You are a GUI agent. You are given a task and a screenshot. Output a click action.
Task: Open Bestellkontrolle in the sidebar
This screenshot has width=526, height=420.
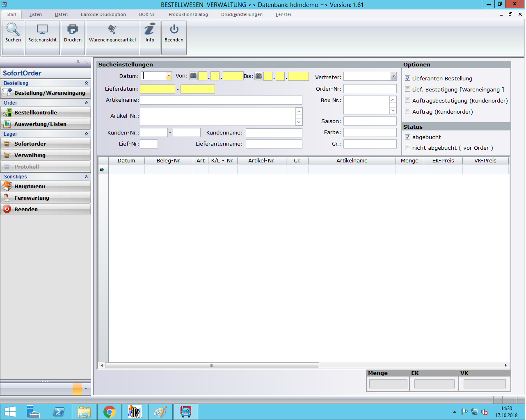pos(36,112)
